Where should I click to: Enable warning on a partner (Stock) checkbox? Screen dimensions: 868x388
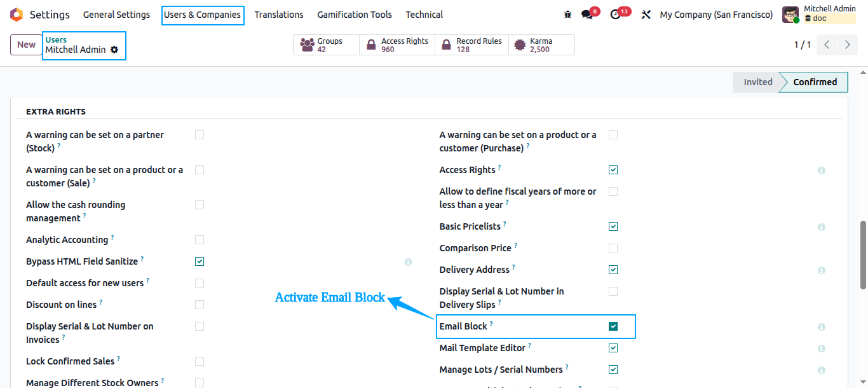point(200,135)
